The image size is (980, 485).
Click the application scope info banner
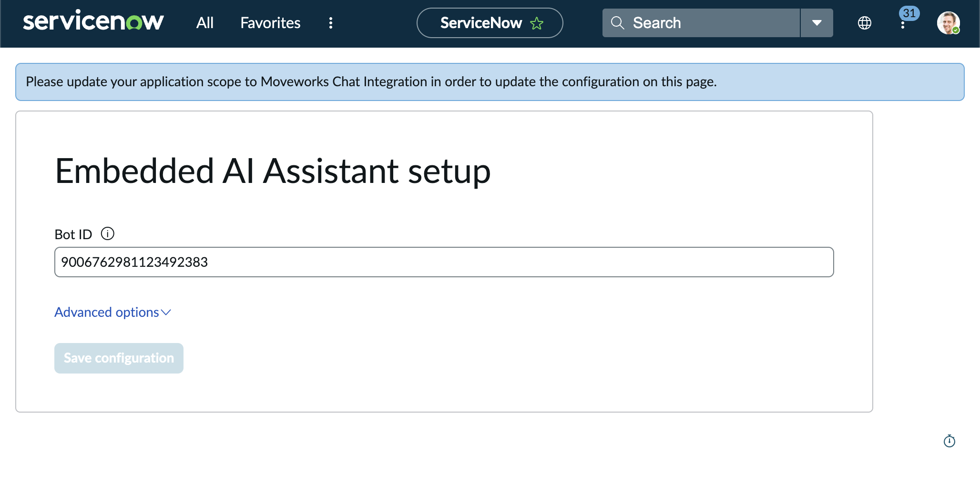[490, 82]
